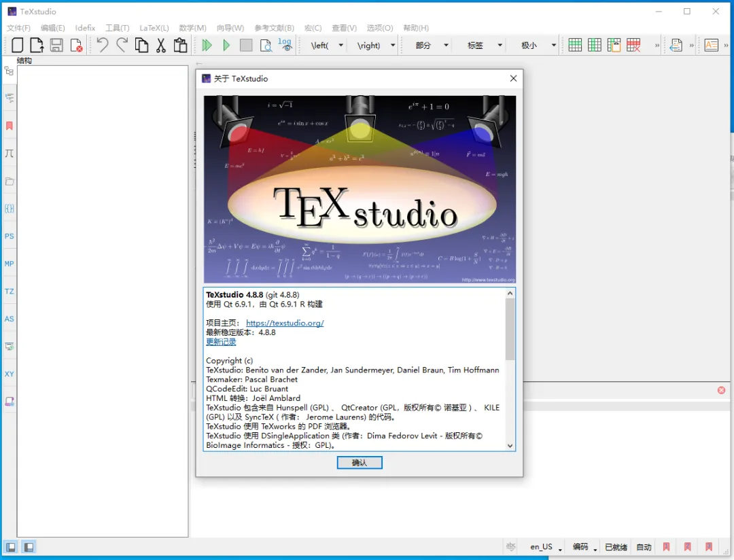This screenshot has width=734, height=560.
Task: Open the 标签 label dropdown
Action: (485, 46)
